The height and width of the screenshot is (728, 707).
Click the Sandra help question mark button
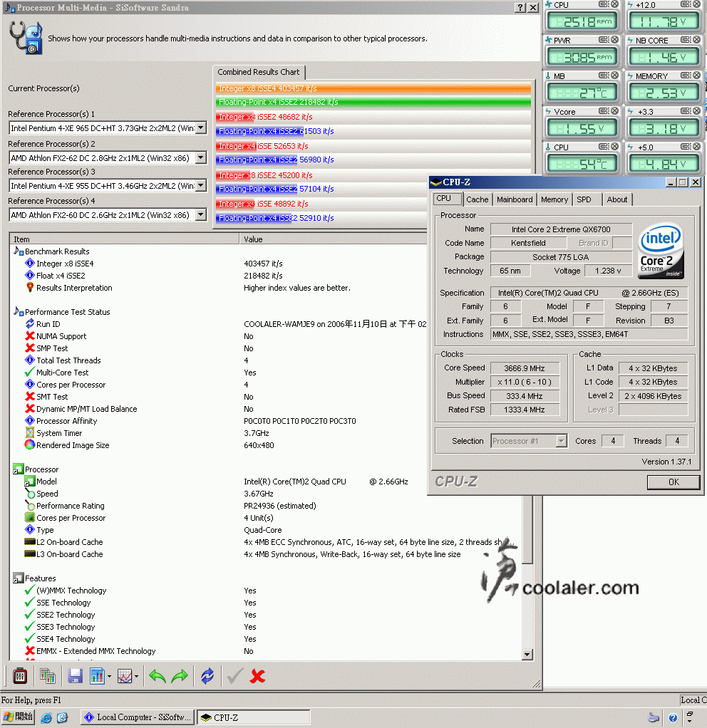(x=520, y=7)
